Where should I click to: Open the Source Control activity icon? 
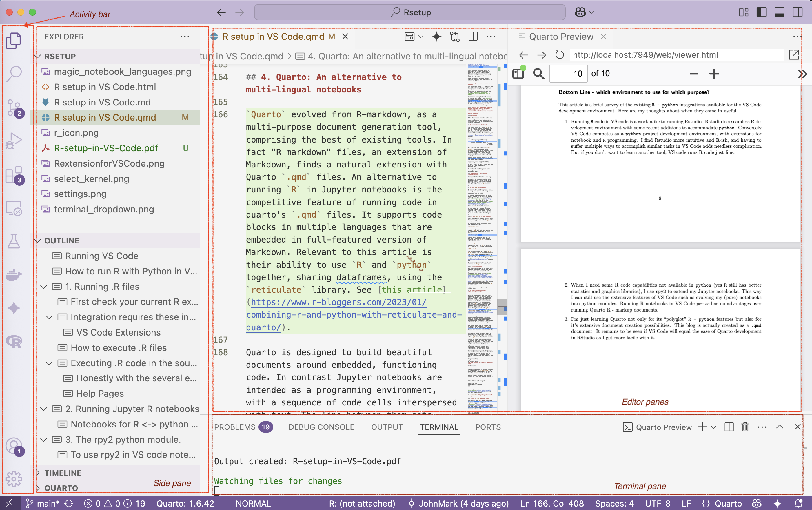(14, 107)
